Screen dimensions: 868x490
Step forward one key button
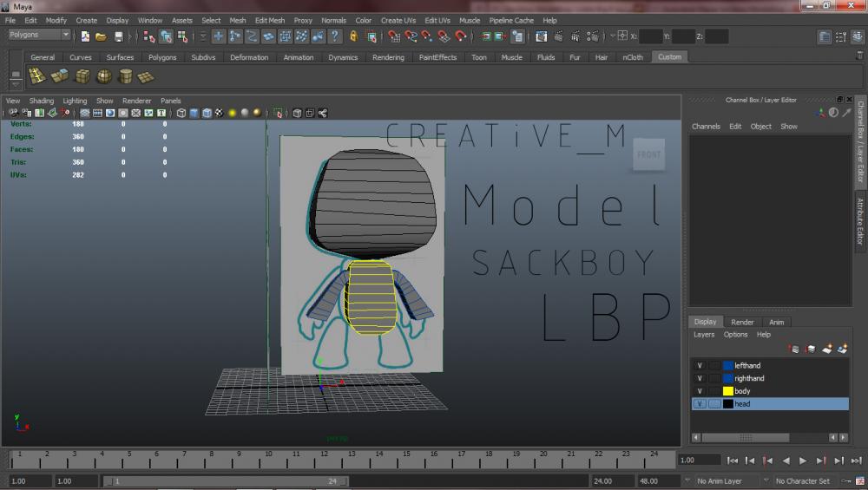tap(821, 461)
